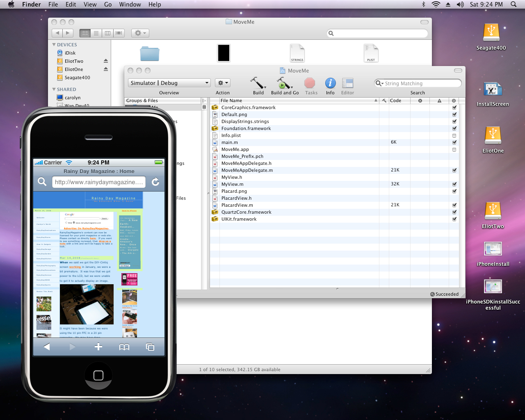Select the STRINGS file in MoveMe Finder window
The height and width of the screenshot is (420, 525).
tap(297, 53)
